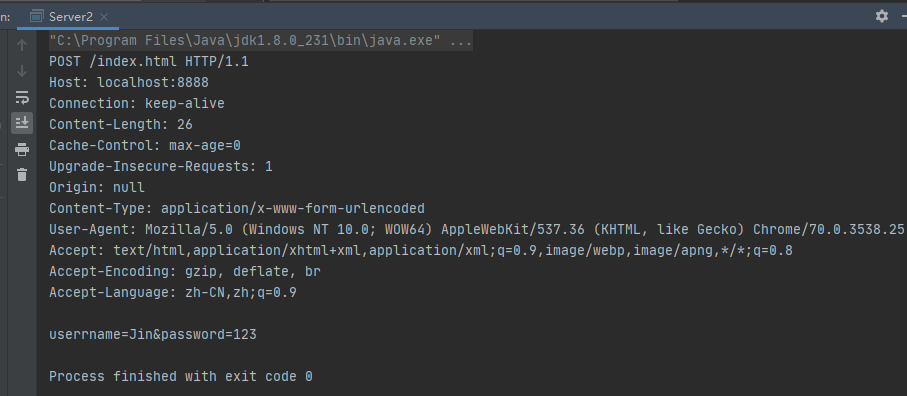This screenshot has width=907, height=396.
Task: Toggle Scroll to End of console
Action: pyautogui.click(x=22, y=123)
